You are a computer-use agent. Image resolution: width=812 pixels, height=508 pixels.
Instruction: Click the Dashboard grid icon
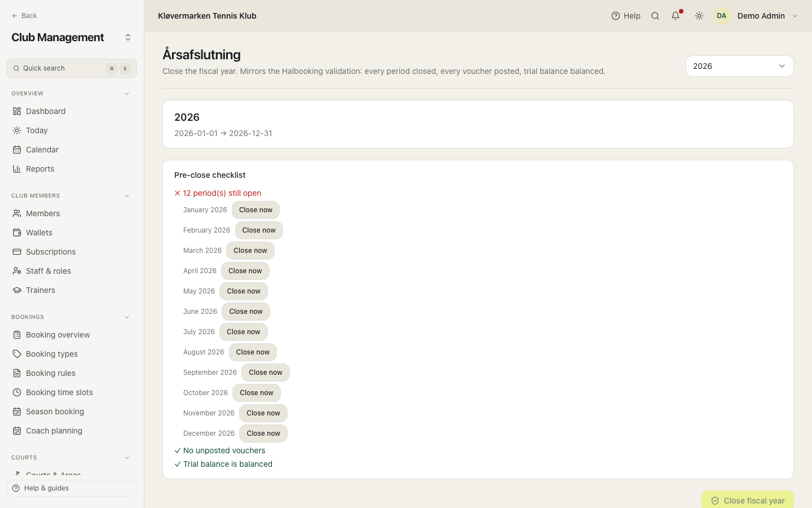[x=17, y=111]
